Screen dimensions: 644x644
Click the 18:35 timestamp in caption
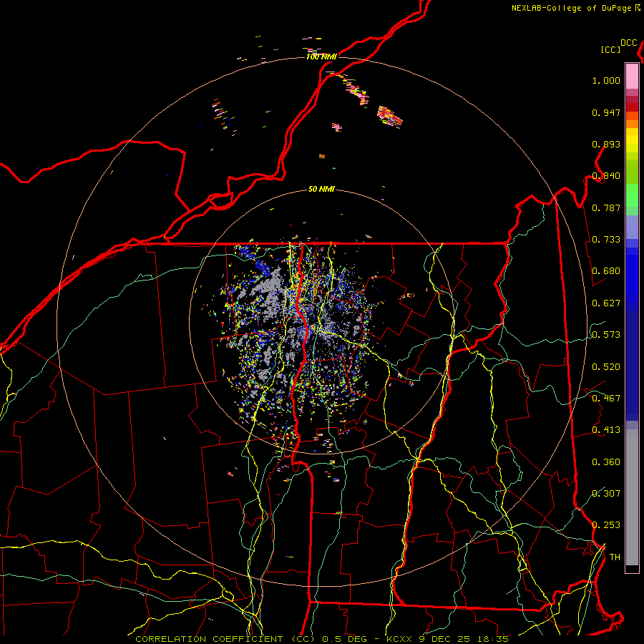click(x=493, y=639)
